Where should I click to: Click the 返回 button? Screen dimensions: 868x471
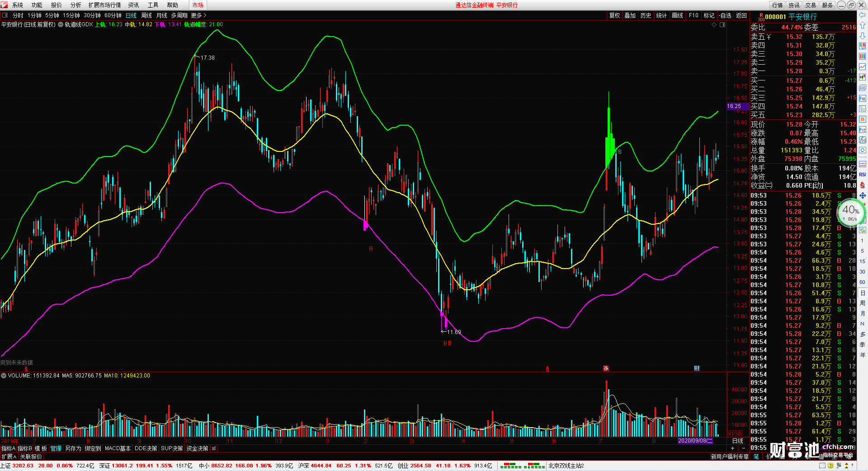[x=741, y=15]
